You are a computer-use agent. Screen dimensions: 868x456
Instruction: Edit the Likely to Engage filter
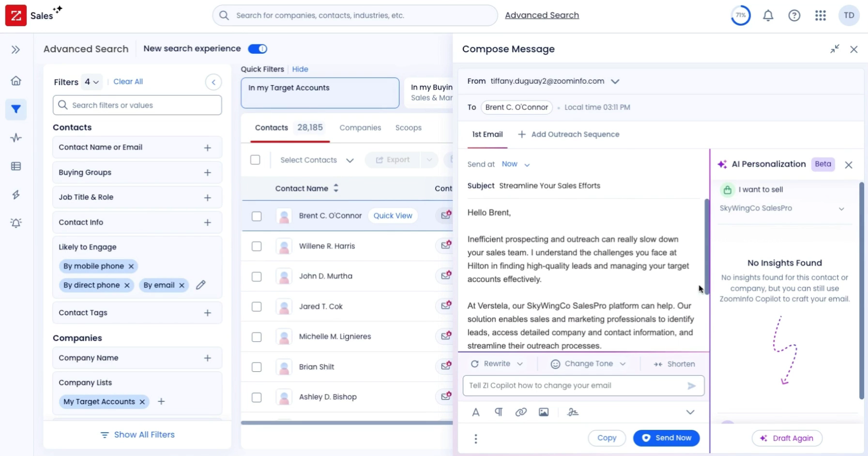(x=201, y=285)
